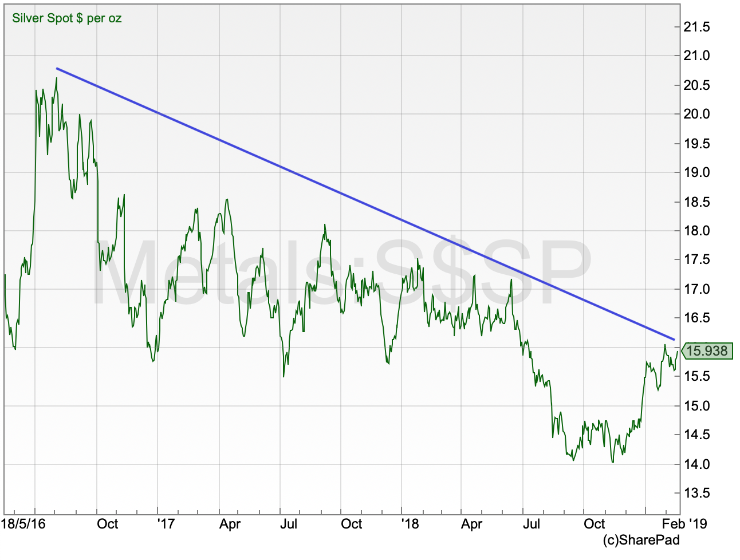
Task: Click the Silver Spot $ per oz title
Action: [x=67, y=18]
